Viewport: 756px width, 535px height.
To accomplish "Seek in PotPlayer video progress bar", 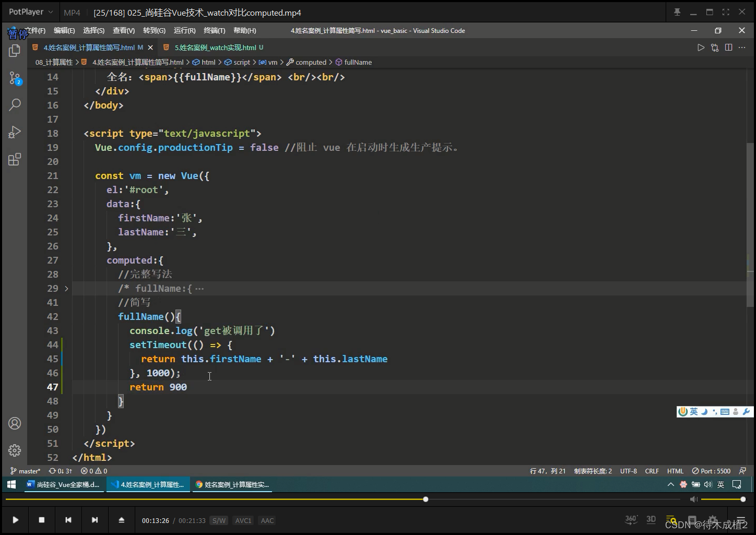I will (x=343, y=500).
